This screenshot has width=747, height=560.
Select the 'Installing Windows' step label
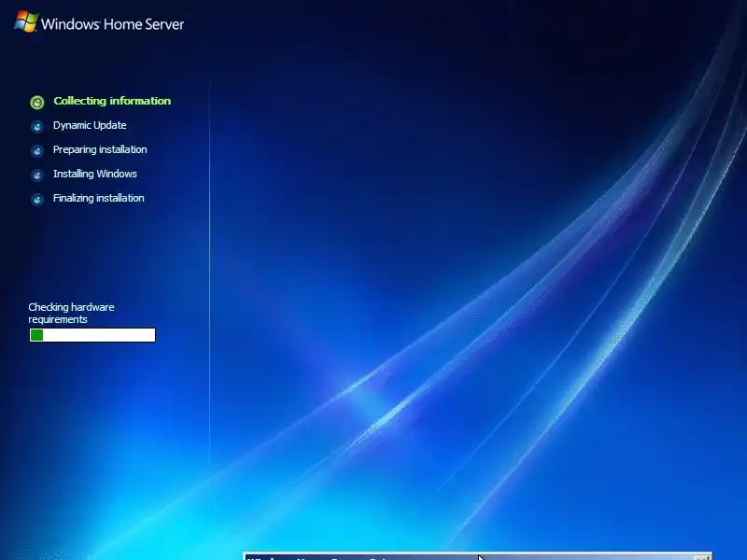click(95, 174)
